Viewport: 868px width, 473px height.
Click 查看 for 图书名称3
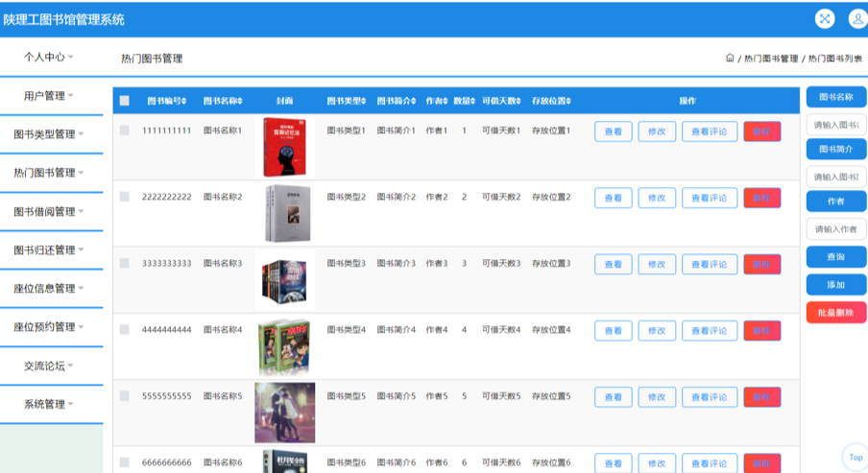[x=613, y=265]
